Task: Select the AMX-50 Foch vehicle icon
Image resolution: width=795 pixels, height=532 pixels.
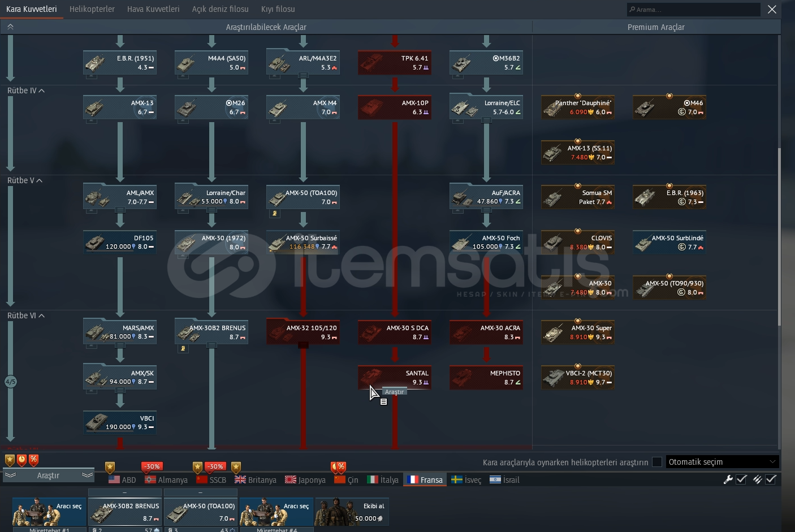Action: point(486,243)
